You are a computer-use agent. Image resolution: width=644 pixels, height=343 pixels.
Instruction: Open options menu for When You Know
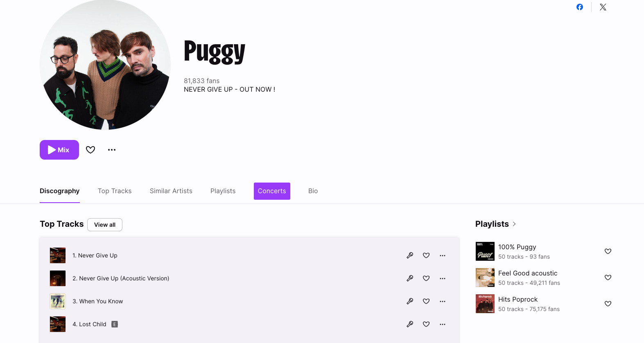pos(443,301)
